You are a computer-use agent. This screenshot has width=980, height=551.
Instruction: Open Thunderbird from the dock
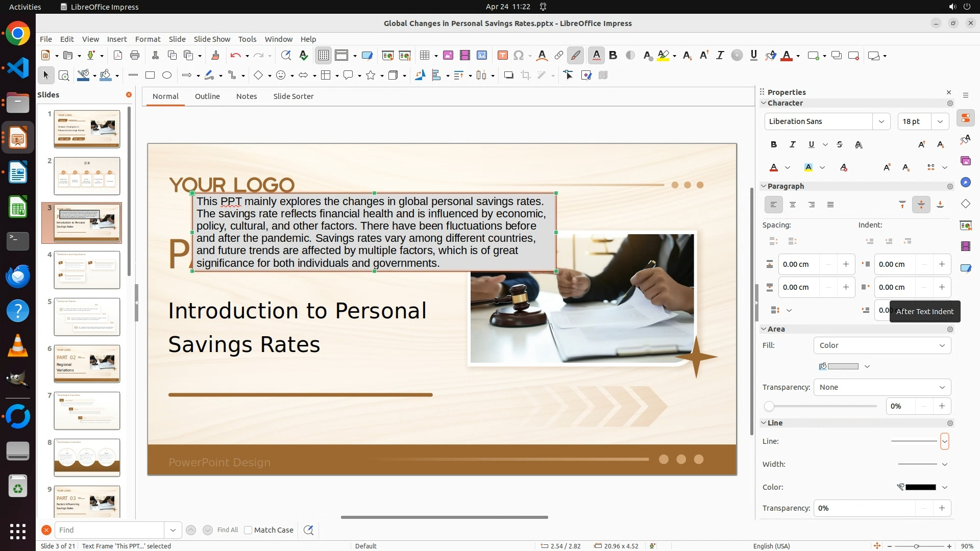point(18,276)
